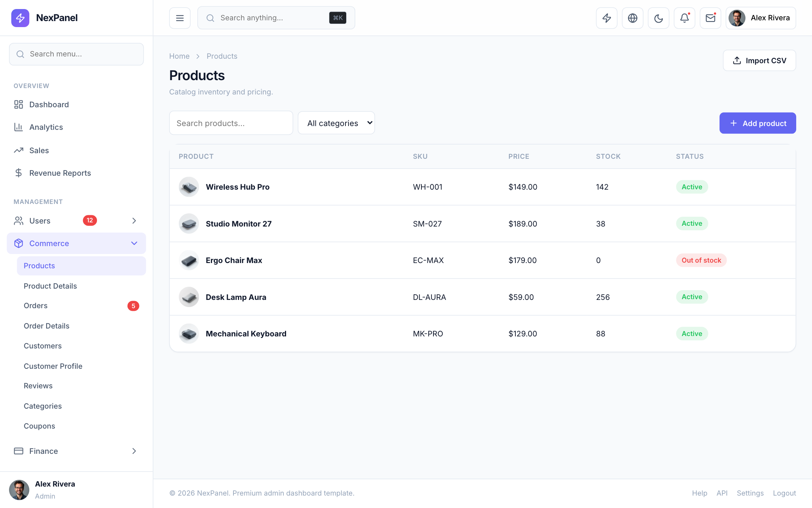Click the price $189.00
The image size is (812, 508).
point(523,224)
